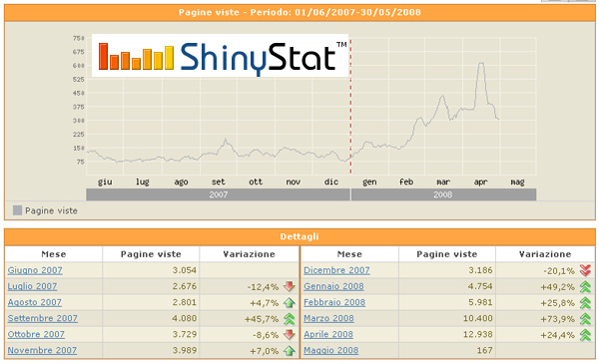Click the red down arrow beside -12,4%
This screenshot has width=599, height=364.
290,286
